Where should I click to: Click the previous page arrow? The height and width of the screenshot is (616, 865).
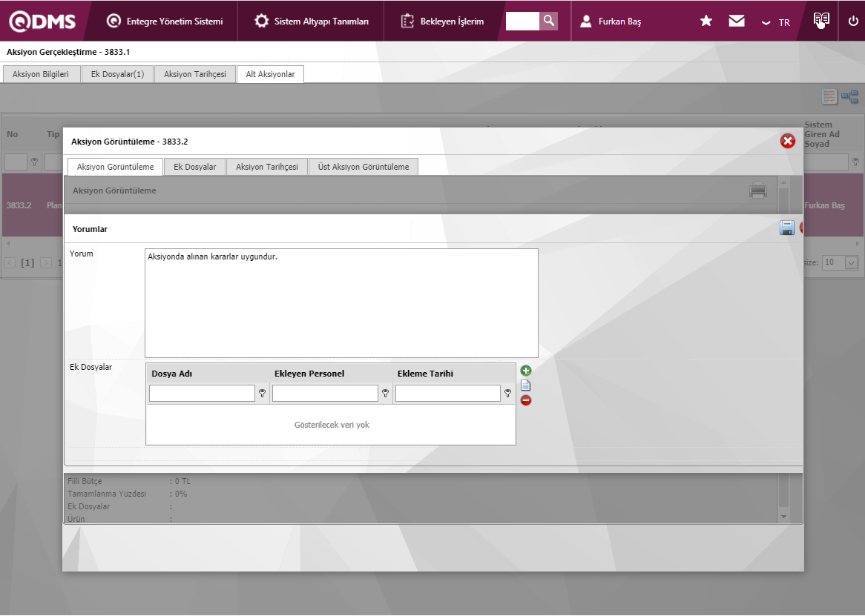tap(10, 263)
